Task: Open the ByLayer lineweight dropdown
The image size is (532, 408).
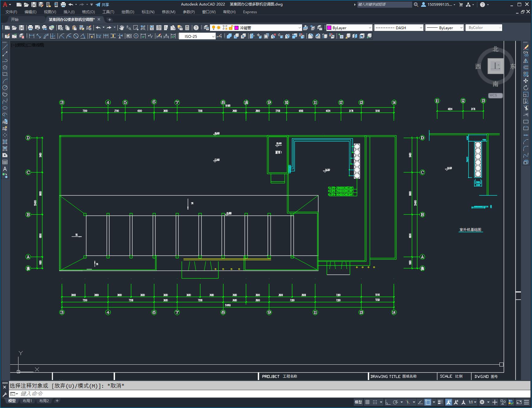Action: click(x=444, y=28)
